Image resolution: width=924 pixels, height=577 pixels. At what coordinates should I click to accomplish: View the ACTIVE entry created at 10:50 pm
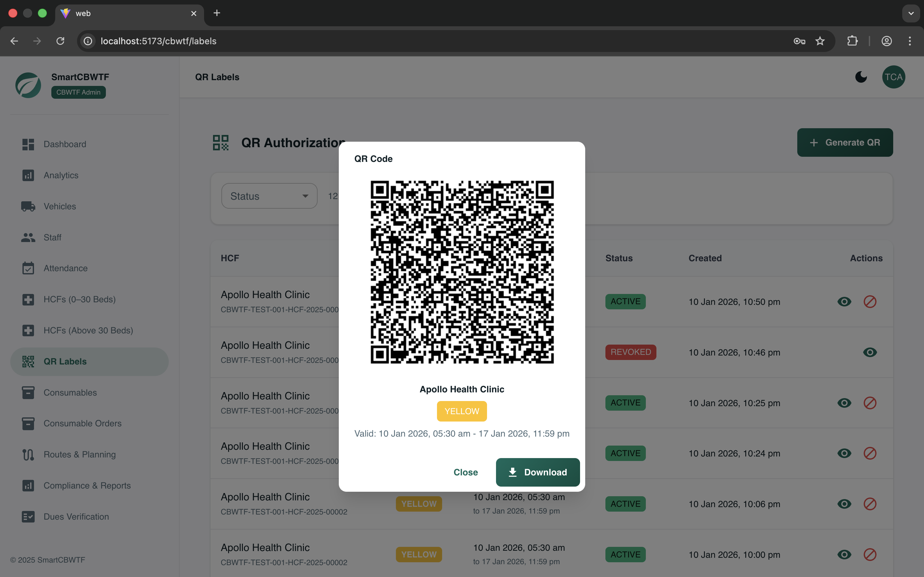coord(844,301)
